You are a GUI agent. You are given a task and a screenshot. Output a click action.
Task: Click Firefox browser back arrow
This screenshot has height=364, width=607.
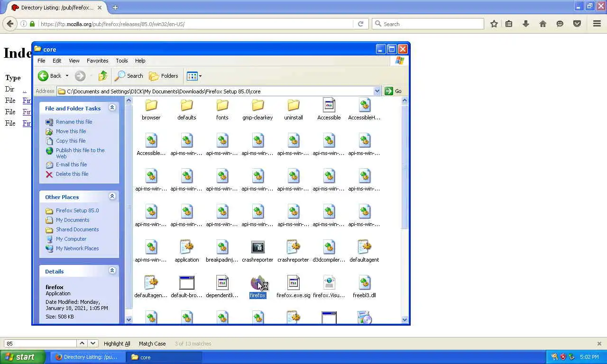tap(10, 24)
